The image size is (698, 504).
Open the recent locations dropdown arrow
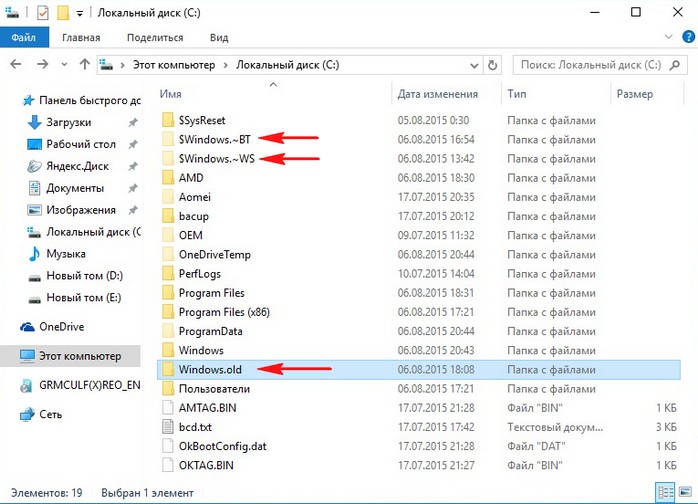coord(63,65)
